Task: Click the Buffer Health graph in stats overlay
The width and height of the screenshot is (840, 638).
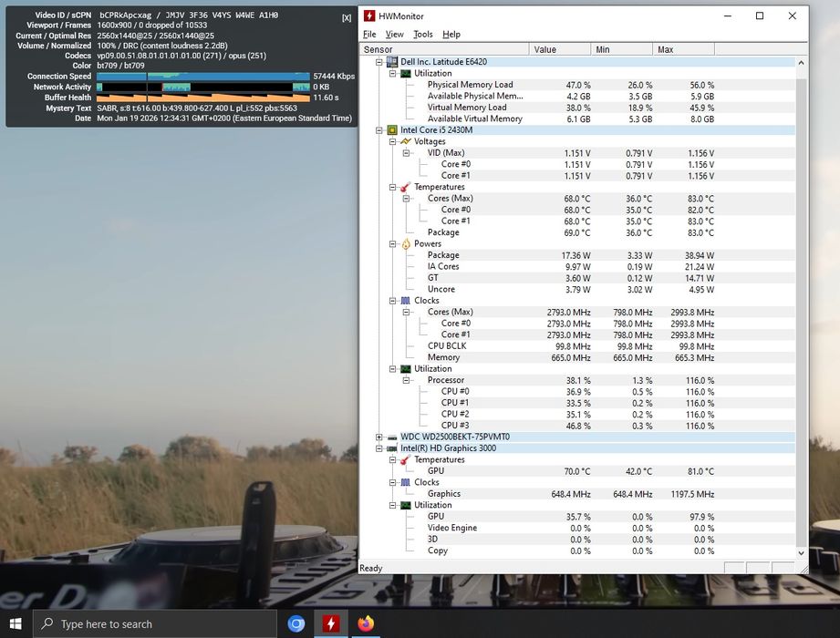Action: tap(203, 98)
